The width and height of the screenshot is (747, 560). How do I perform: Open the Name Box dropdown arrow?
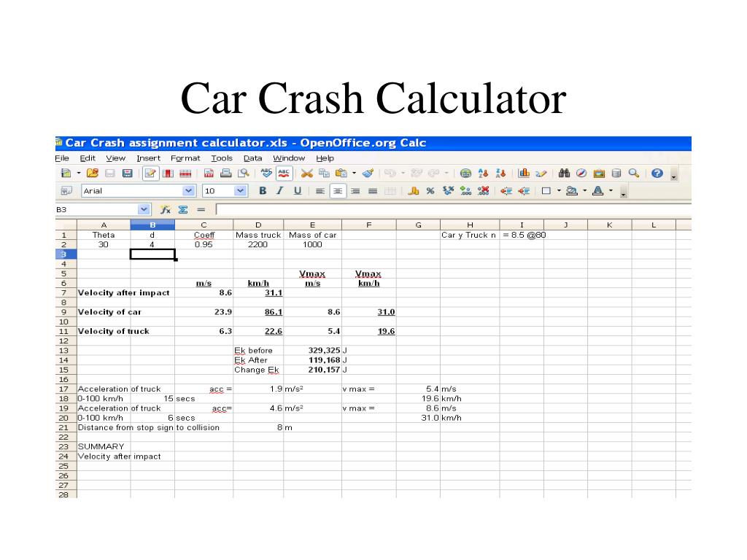[144, 209]
